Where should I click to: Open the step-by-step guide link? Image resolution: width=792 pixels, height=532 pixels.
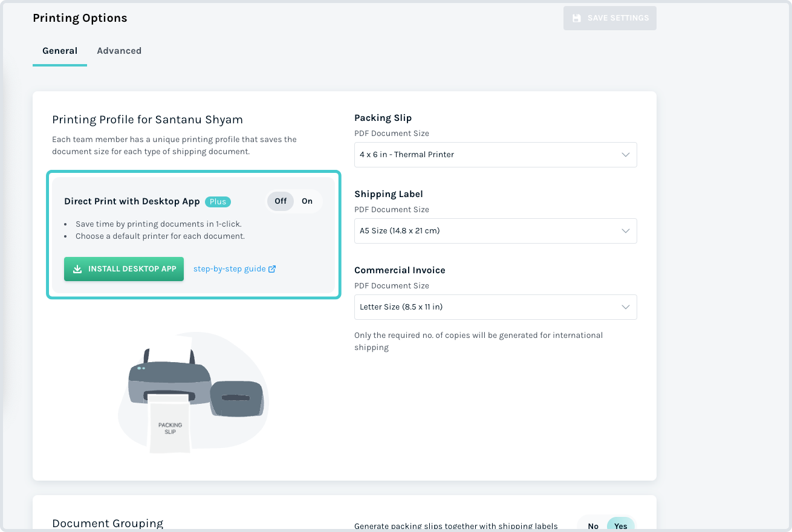coord(230,269)
